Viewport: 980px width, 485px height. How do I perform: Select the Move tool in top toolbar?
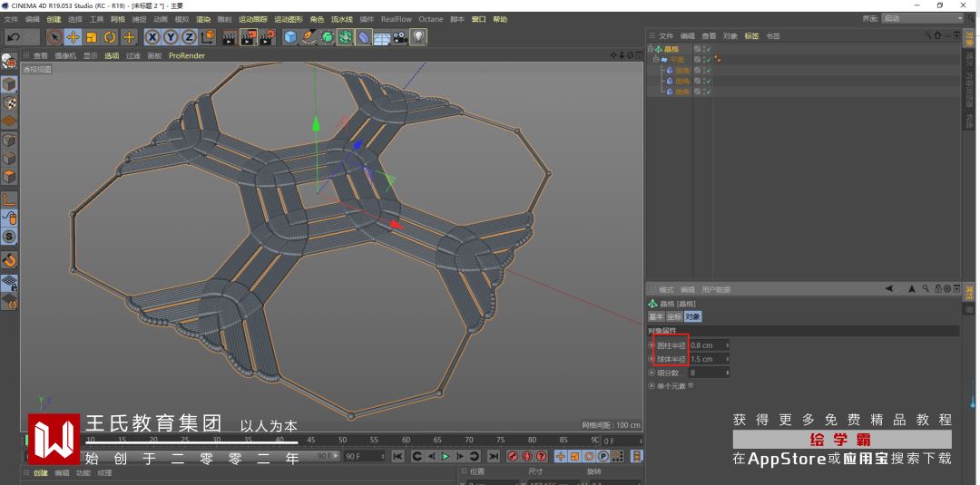tap(73, 37)
